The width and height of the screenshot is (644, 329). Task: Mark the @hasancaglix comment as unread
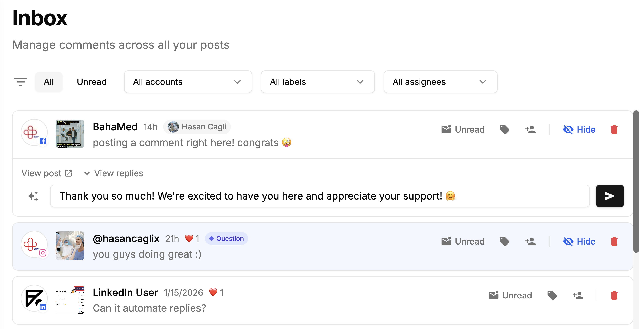[x=463, y=241]
